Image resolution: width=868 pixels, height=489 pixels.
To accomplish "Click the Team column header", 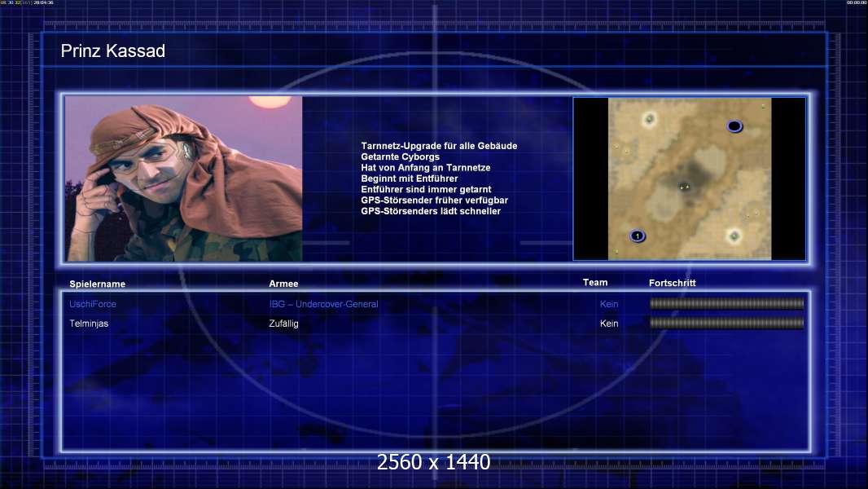I will [x=595, y=283].
